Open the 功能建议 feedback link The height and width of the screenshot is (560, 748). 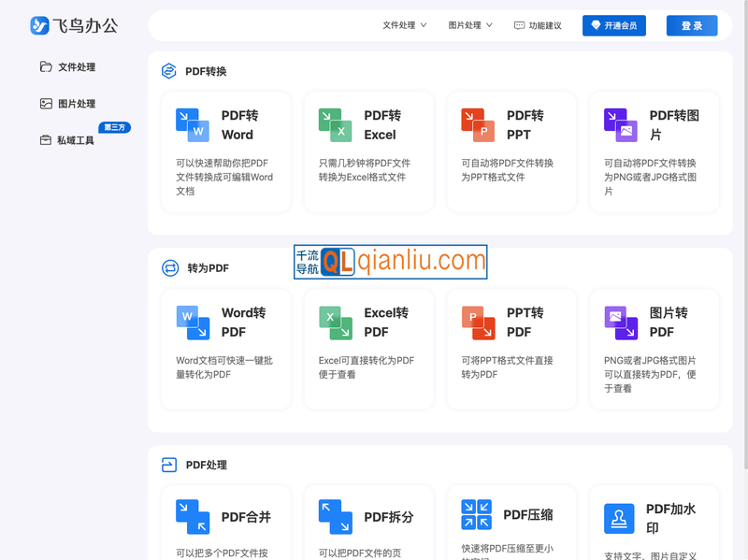(x=538, y=25)
